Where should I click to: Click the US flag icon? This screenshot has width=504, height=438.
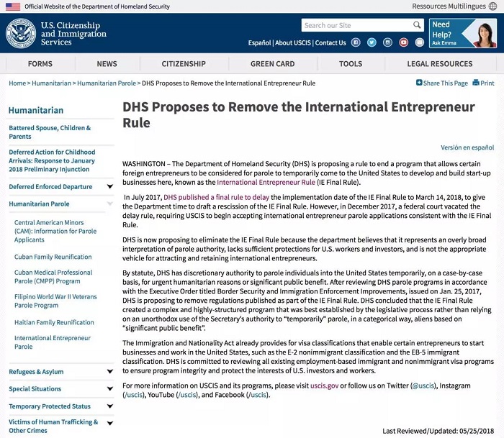[x=13, y=6]
